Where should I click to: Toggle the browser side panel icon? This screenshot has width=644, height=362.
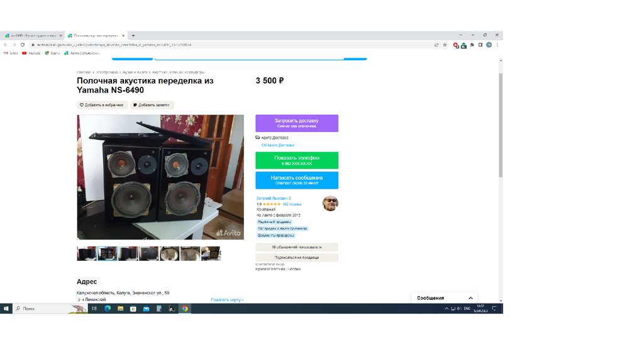click(x=480, y=45)
